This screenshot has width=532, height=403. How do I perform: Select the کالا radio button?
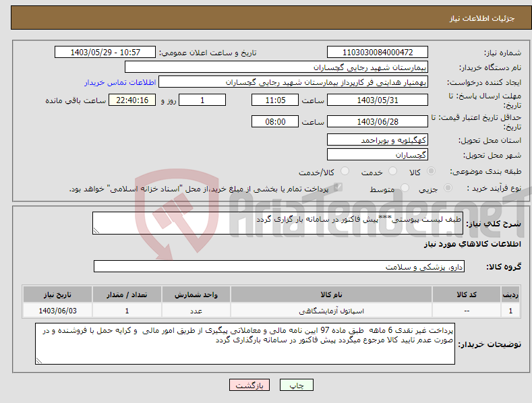point(431,171)
